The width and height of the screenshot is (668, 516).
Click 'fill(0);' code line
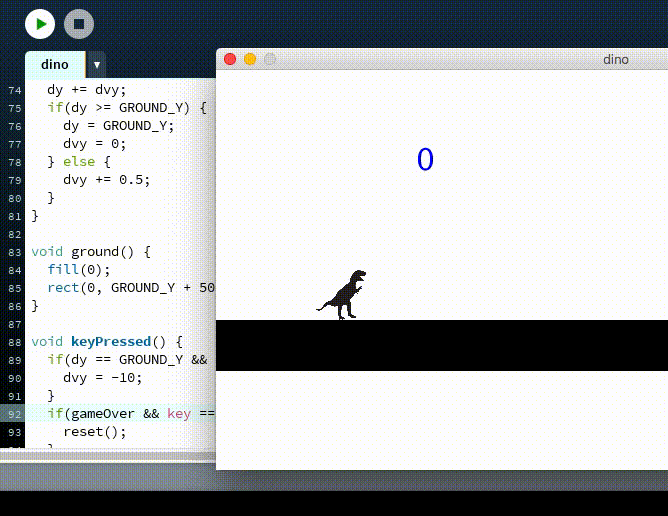click(78, 270)
